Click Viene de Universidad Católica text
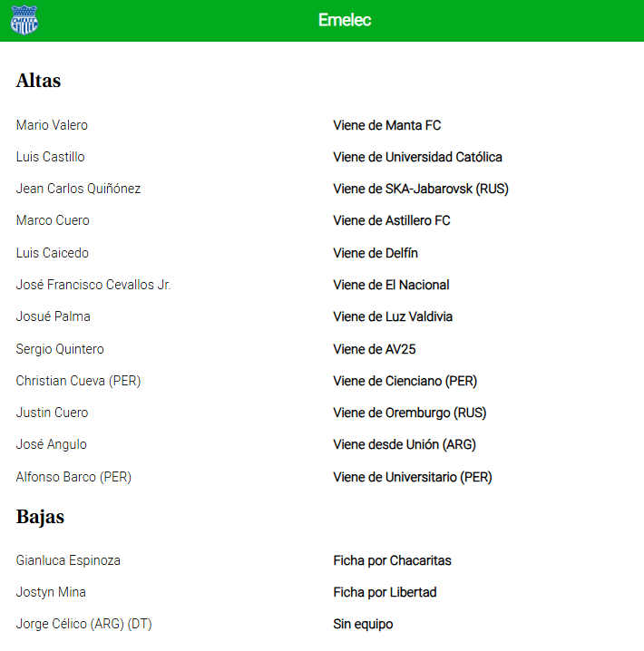 pyautogui.click(x=418, y=158)
